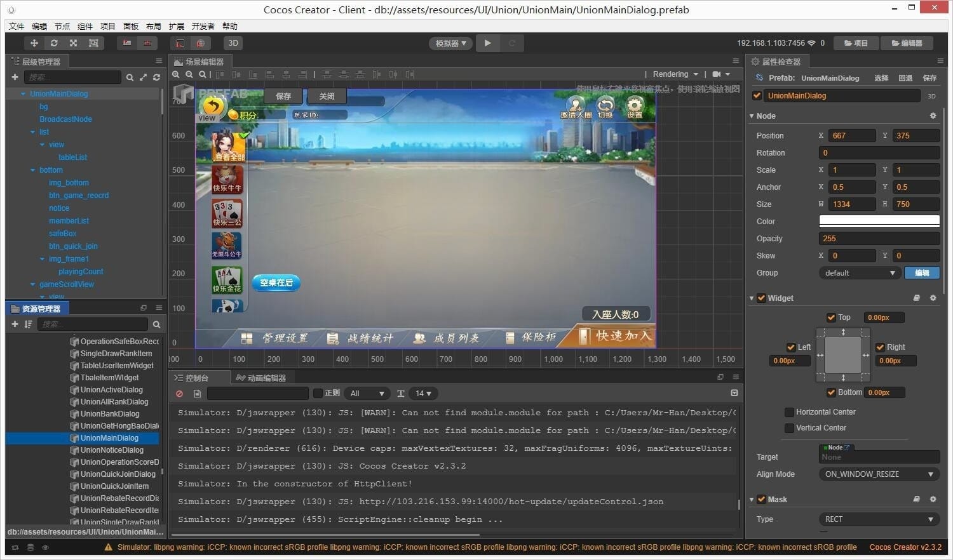
Task: Click the Opacity value field
Action: pos(879,239)
